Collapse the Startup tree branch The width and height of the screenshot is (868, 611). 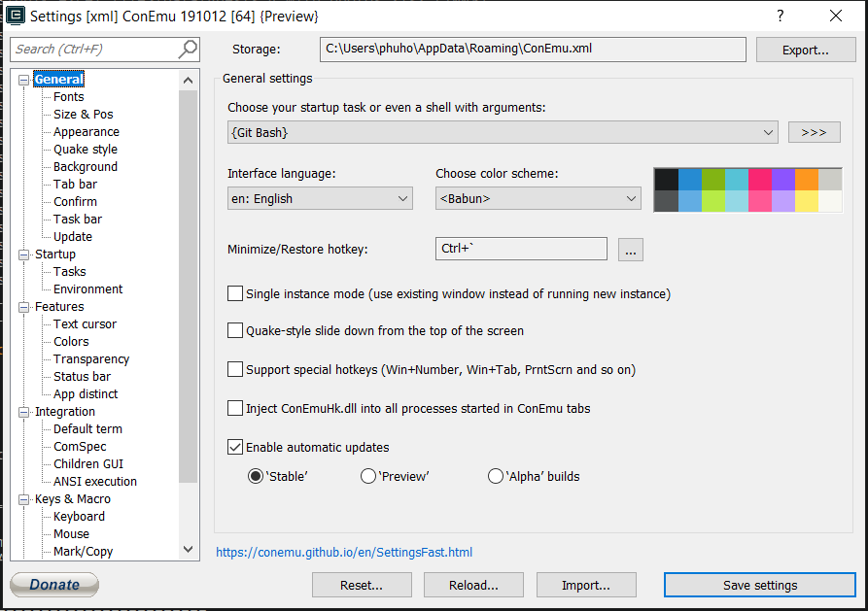tap(22, 254)
